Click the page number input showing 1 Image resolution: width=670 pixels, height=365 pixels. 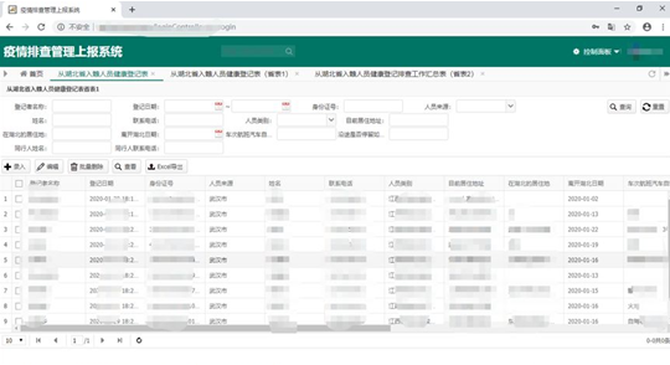(75, 341)
